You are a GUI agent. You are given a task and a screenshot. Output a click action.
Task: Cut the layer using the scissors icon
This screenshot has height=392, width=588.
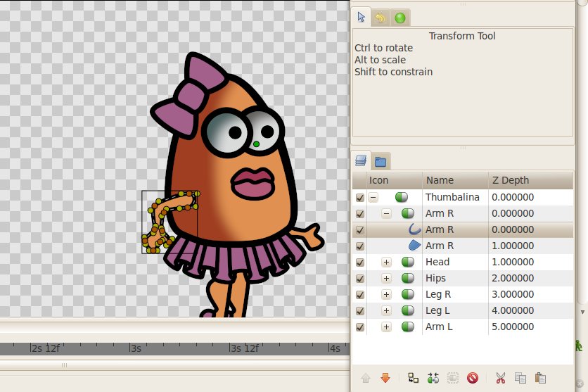pos(501,378)
